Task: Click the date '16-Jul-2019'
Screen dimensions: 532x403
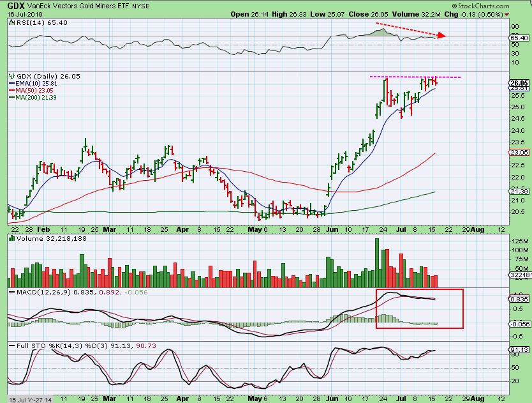Action: click(x=25, y=15)
